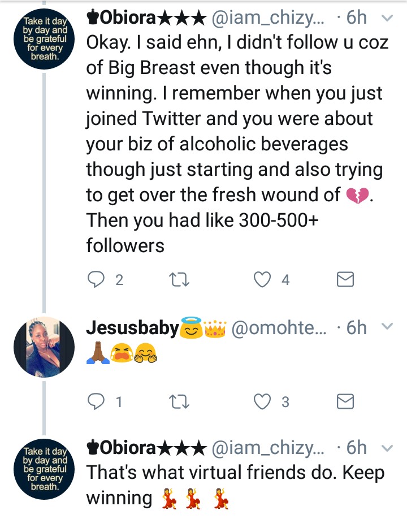Click the @iam_chizy handle on last tweet
The height and width of the screenshot is (532, 407).
point(269,448)
